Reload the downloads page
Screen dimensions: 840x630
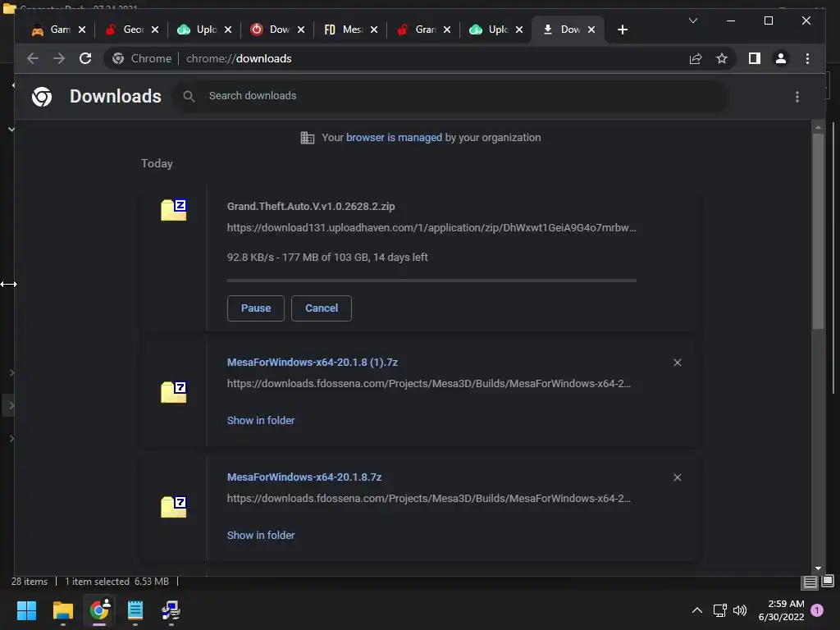click(x=85, y=58)
